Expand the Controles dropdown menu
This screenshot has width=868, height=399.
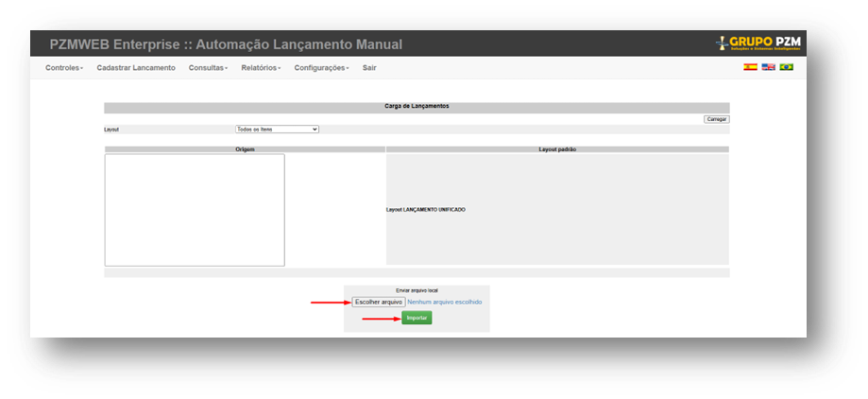pos(64,68)
